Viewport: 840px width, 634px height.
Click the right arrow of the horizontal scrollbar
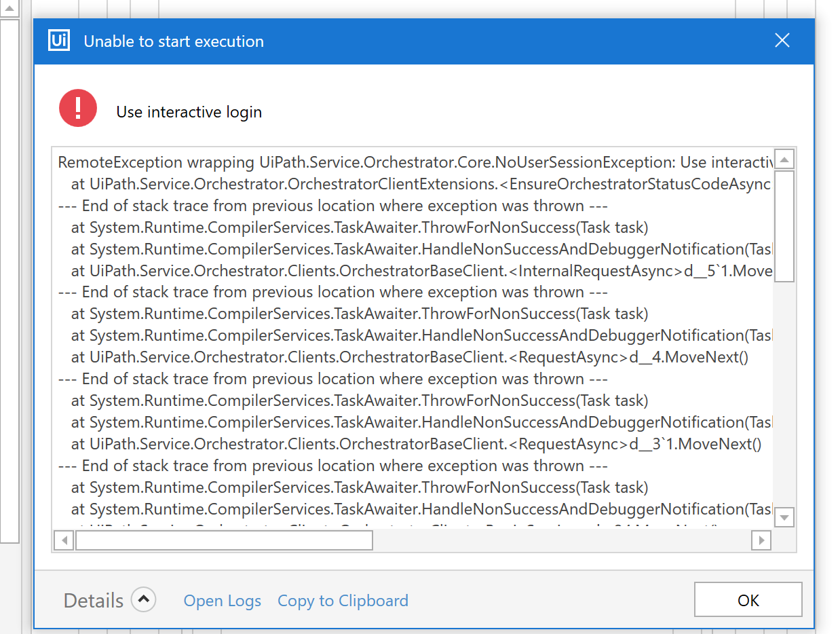coord(761,540)
